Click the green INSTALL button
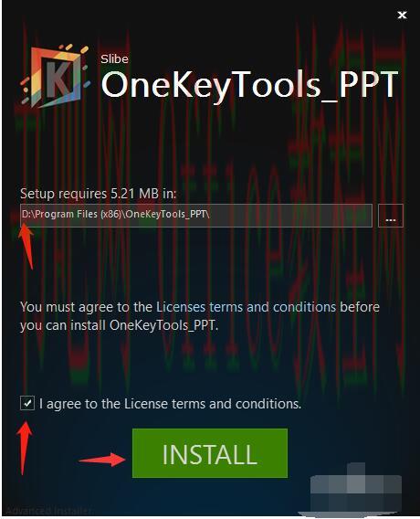Viewport: 420px width, 519px height. [210, 453]
